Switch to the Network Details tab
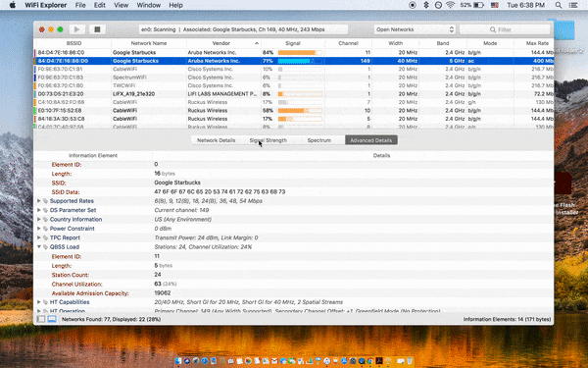The height and width of the screenshot is (368, 588). [216, 140]
